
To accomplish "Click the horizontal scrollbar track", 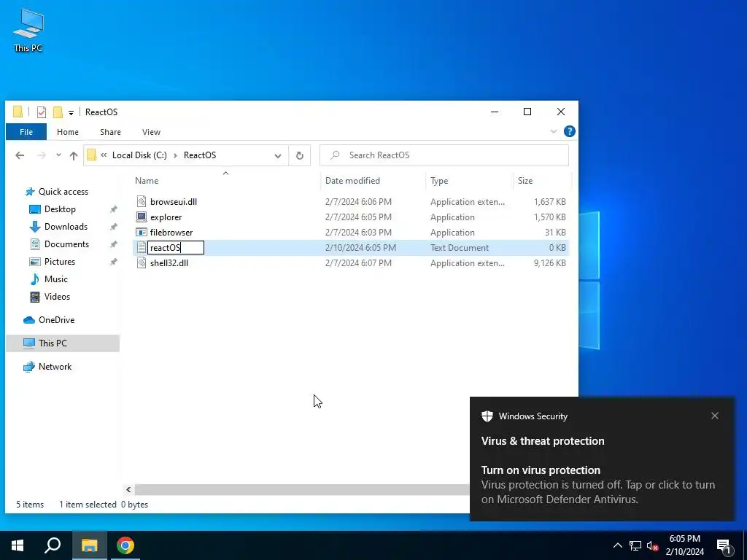I will [301, 489].
